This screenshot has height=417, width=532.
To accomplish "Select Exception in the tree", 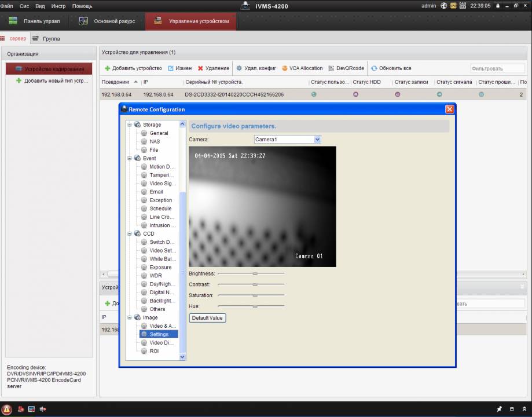I will 160,200.
